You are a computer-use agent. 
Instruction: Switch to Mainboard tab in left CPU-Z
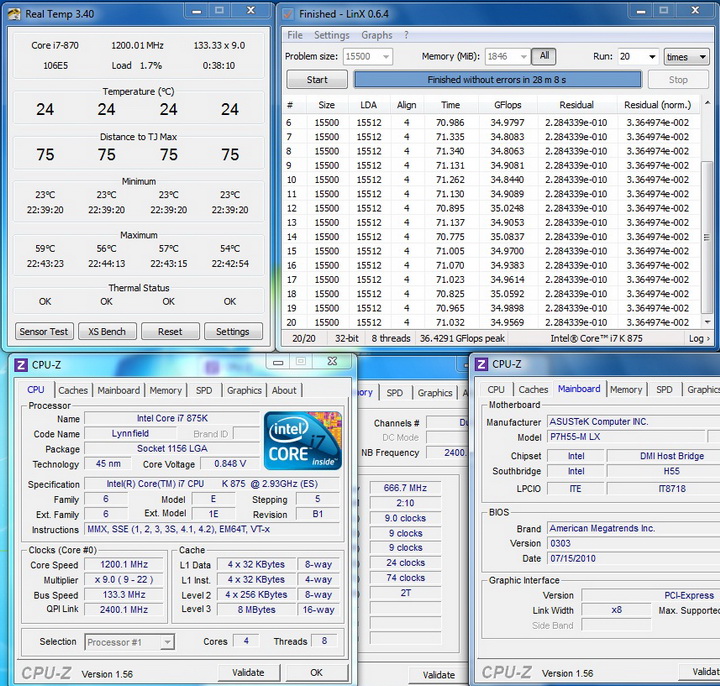(118, 390)
